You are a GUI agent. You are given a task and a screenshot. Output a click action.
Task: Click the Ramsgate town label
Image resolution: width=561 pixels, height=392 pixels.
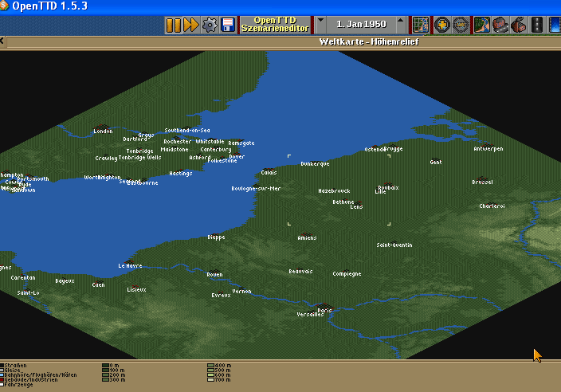[x=241, y=143]
